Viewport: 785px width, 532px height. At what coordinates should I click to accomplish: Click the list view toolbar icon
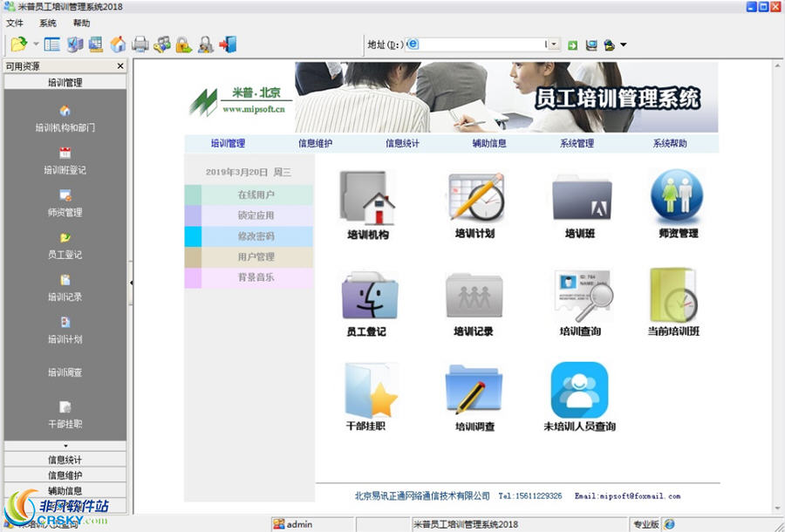[x=52, y=44]
